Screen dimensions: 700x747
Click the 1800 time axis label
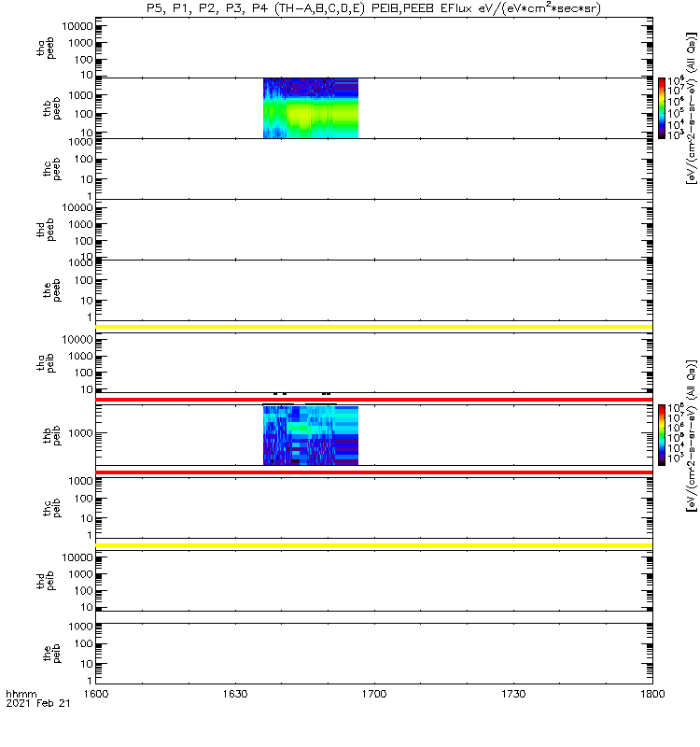pos(652,694)
